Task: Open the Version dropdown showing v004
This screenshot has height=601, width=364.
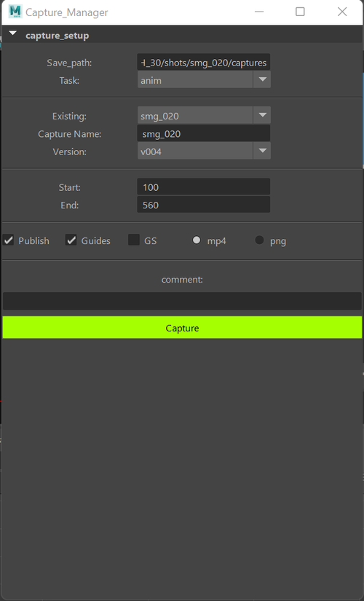Action: pos(204,152)
